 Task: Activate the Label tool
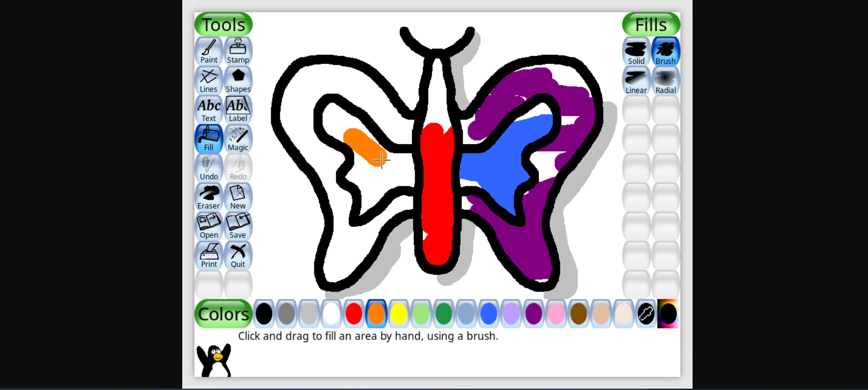[x=238, y=109]
